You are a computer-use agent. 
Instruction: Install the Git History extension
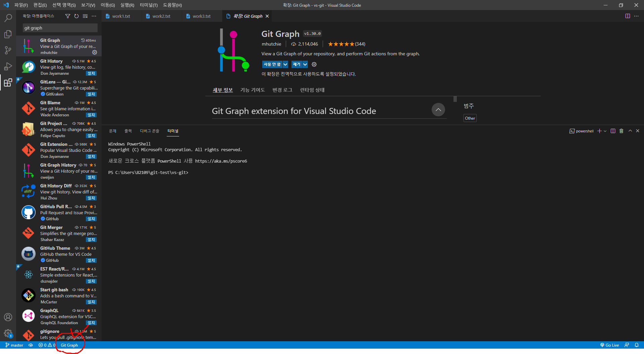pos(91,73)
